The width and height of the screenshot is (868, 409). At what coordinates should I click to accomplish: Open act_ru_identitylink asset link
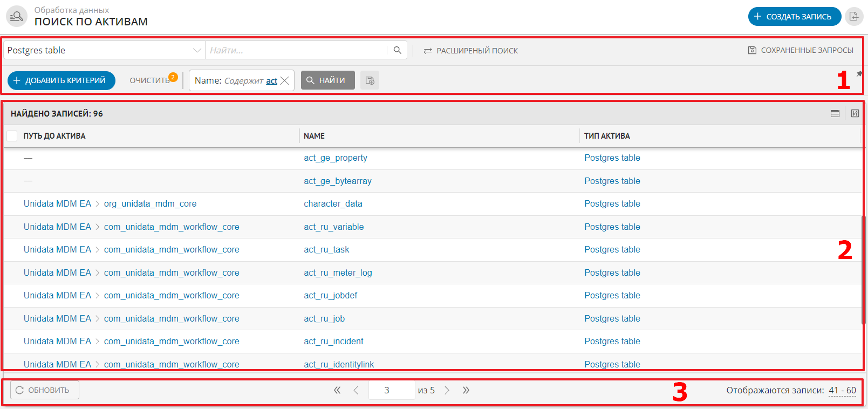[x=339, y=365]
